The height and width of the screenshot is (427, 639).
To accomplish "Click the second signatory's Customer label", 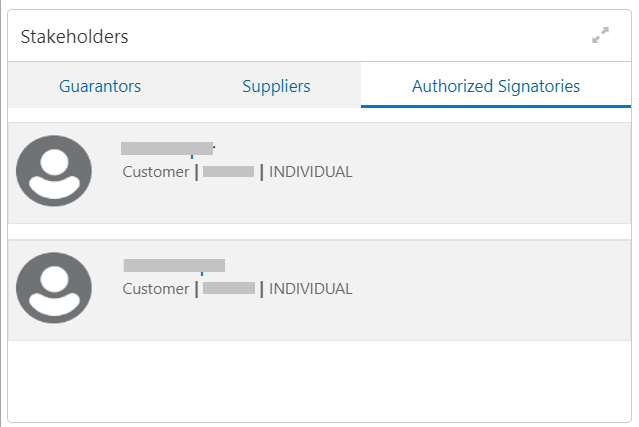I will 156,289.
